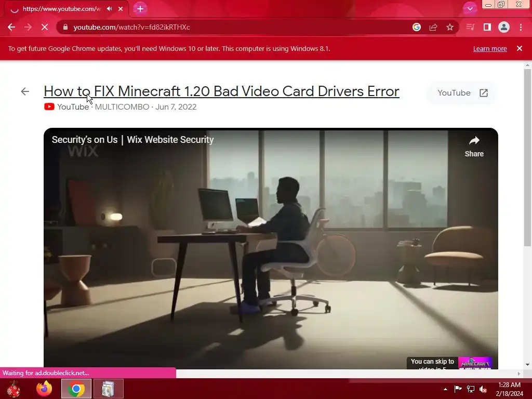The image size is (532, 399).
Task: Open the video title link about Minecraft 1.20
Action: tap(221, 91)
